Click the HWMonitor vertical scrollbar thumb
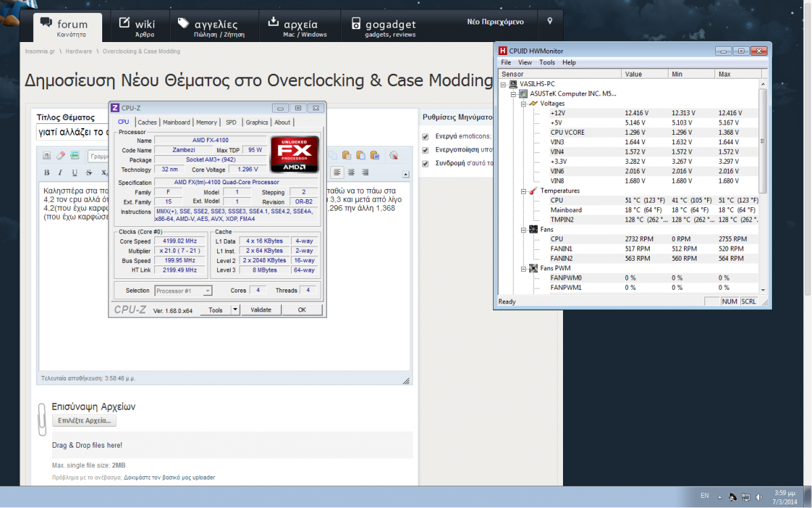 pos(763,141)
